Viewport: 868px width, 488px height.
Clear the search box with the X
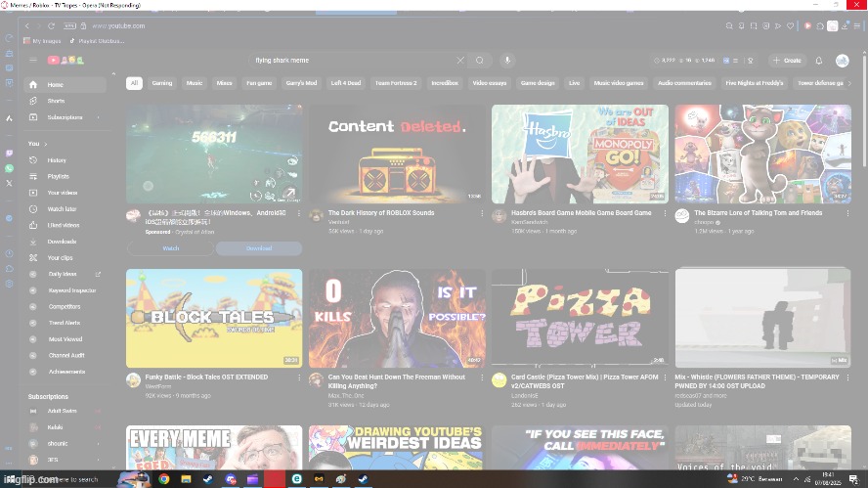pos(460,61)
